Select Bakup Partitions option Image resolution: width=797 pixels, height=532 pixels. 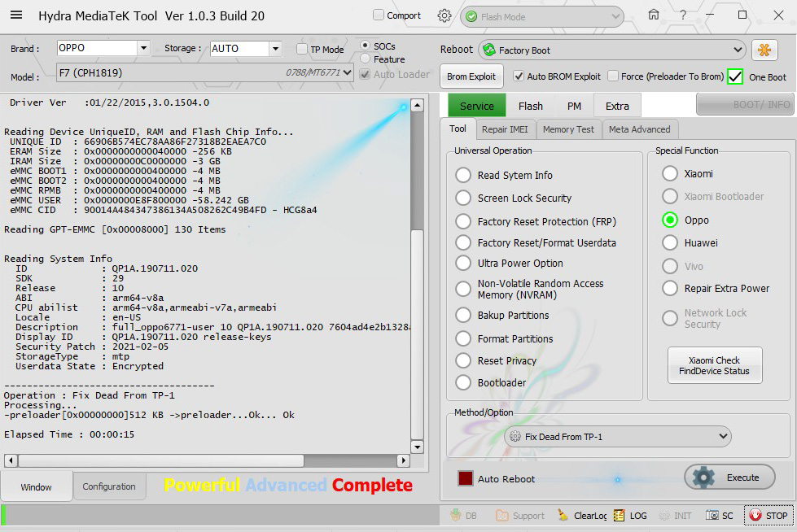click(x=463, y=315)
